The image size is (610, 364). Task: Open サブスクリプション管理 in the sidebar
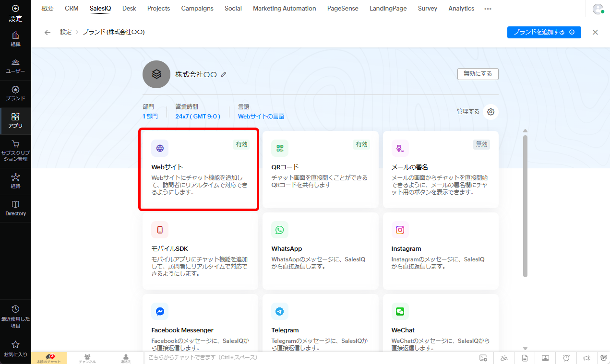[x=15, y=151]
